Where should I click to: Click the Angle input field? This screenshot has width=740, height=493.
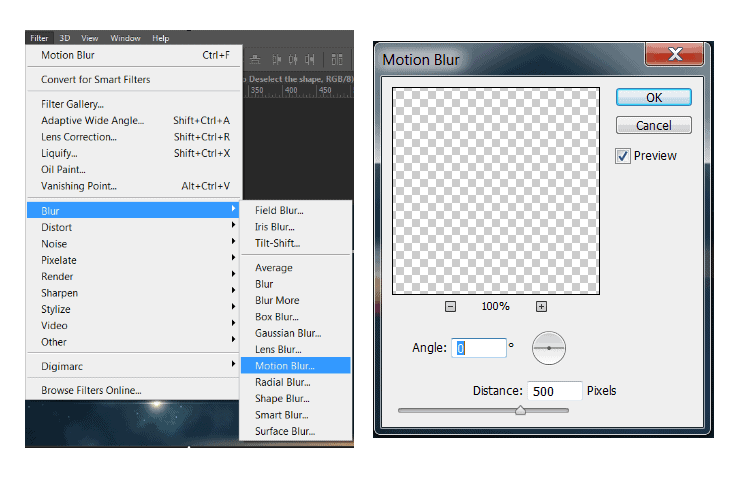[479, 348]
